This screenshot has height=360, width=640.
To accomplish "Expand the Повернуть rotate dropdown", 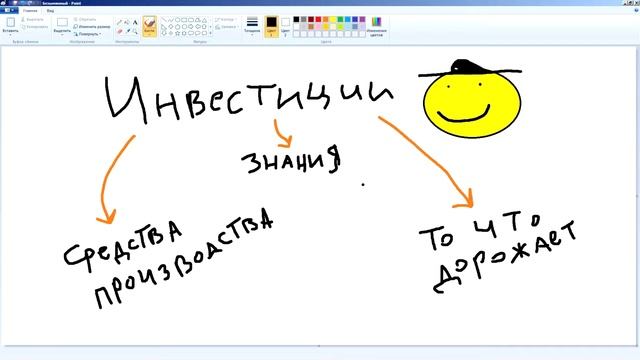I will point(87,34).
